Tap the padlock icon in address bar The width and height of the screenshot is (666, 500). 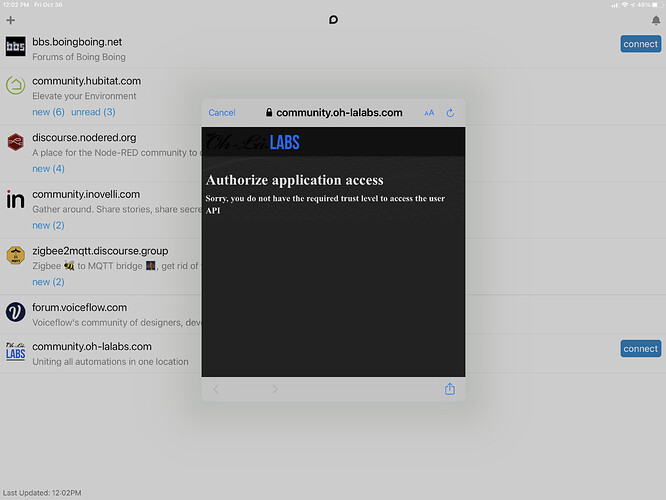269,112
